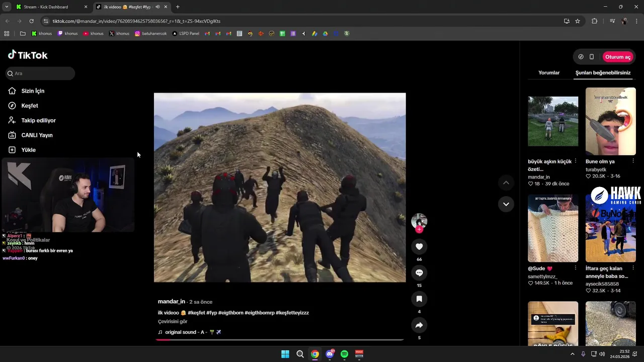Open Takip ediliyor following feed
The image size is (644, 362).
[x=38, y=120]
